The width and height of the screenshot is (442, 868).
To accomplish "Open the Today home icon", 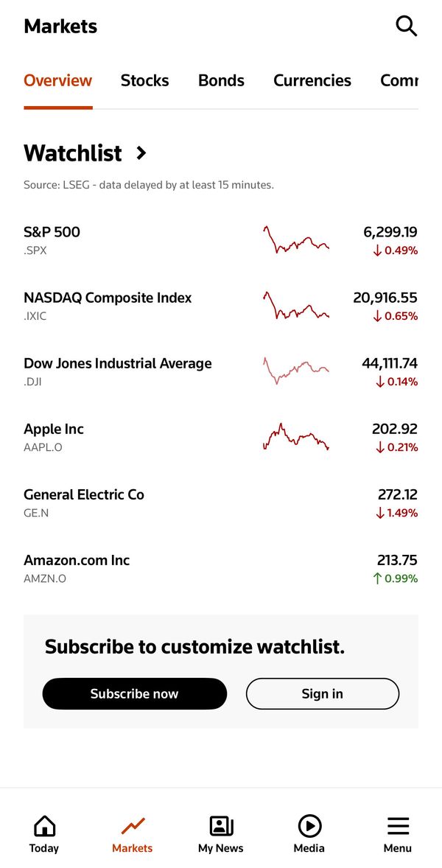I will [x=44, y=826].
